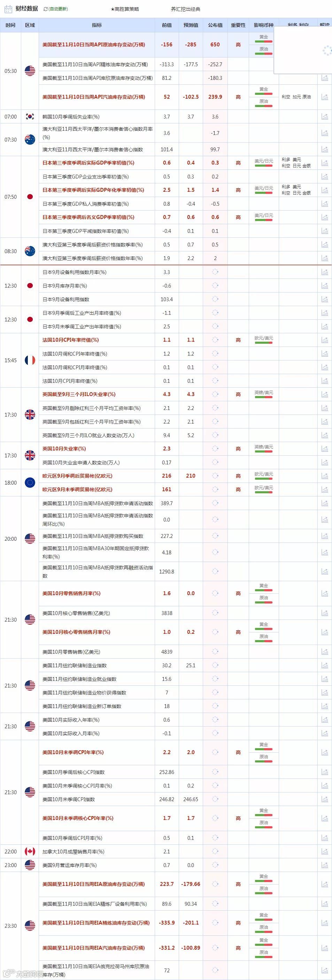
Task: Click the EU flag at 18:00
Action: point(30,483)
